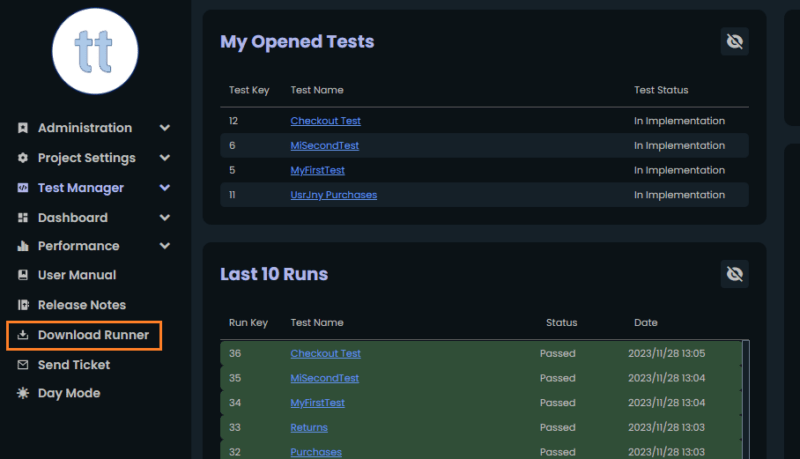The width and height of the screenshot is (800, 459).
Task: Click the My Opened Tests heading
Action: pos(297,42)
